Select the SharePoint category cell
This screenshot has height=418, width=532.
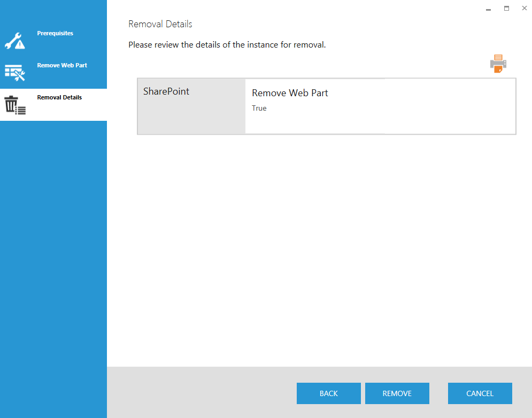click(191, 106)
